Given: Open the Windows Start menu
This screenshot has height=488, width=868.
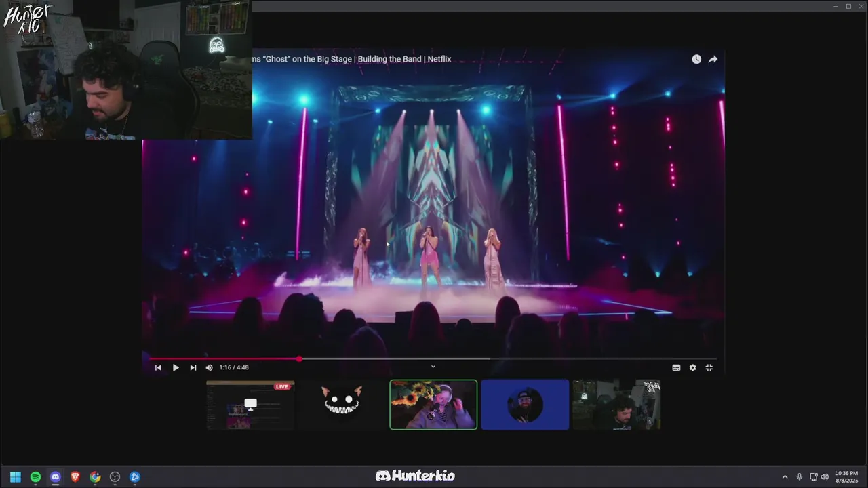Looking at the screenshot, I should pyautogui.click(x=16, y=476).
